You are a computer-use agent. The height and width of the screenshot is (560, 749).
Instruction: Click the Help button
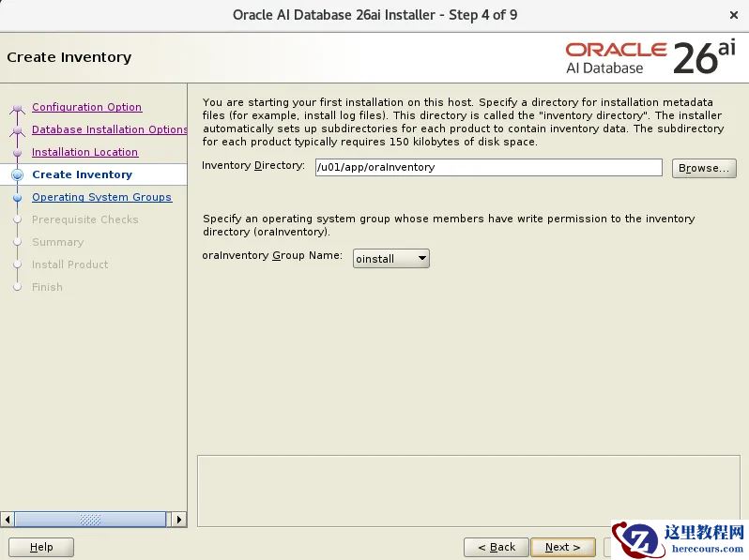(41, 547)
